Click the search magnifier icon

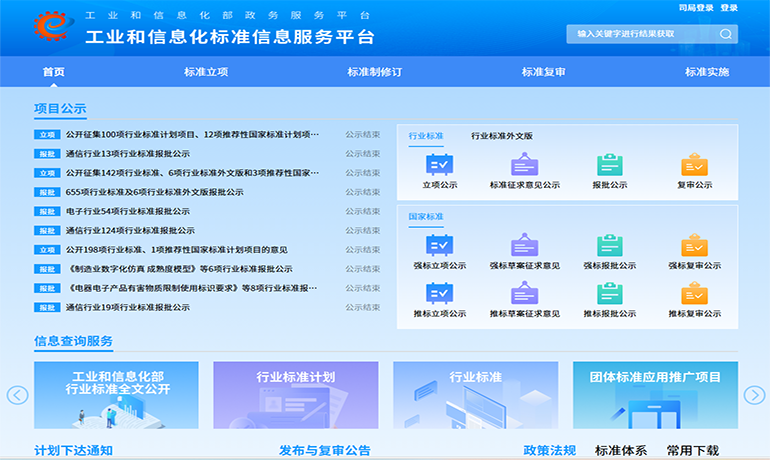tap(725, 34)
